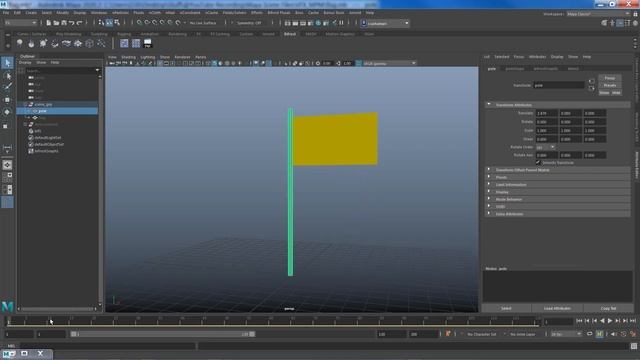The height and width of the screenshot is (360, 640).
Task: Toggle the loop playback icon
Action: click(x=589, y=334)
